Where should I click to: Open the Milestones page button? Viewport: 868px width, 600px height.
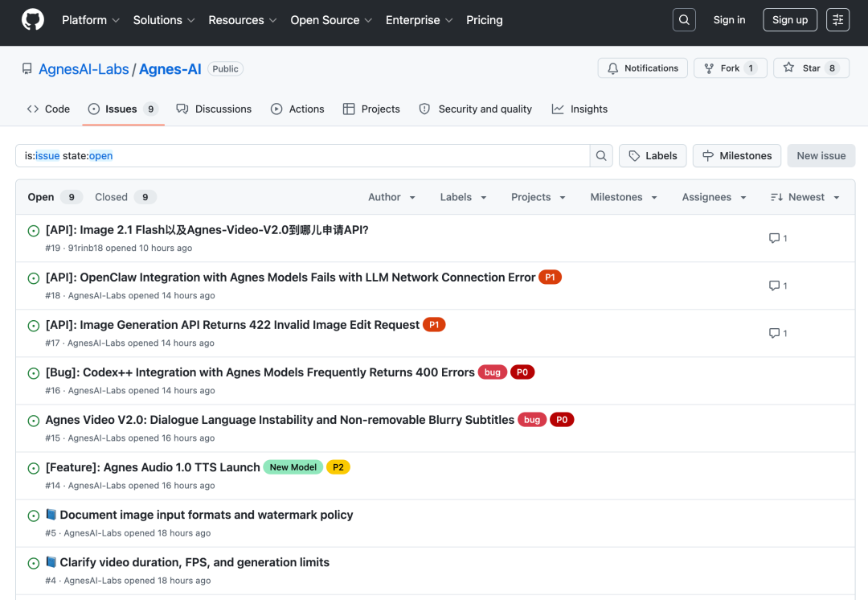click(737, 156)
